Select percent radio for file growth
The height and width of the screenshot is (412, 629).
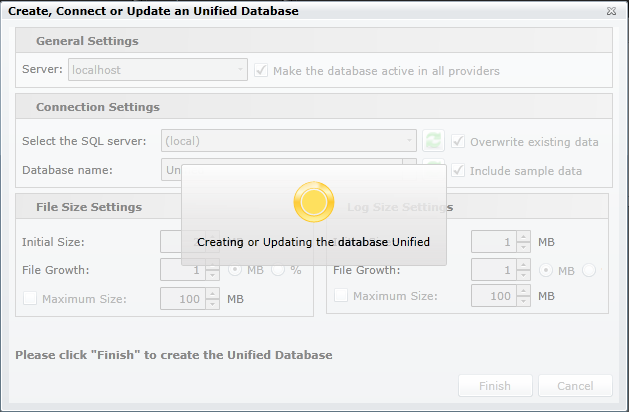coord(277,270)
